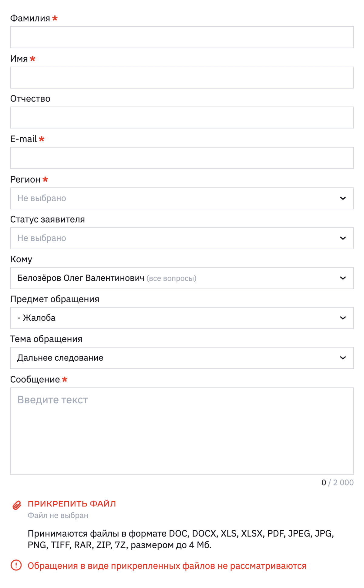Click the Файл не выбран text

tap(58, 516)
